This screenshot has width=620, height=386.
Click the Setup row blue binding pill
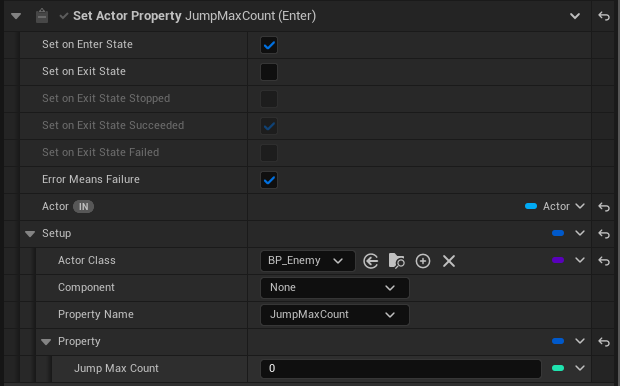tap(558, 233)
